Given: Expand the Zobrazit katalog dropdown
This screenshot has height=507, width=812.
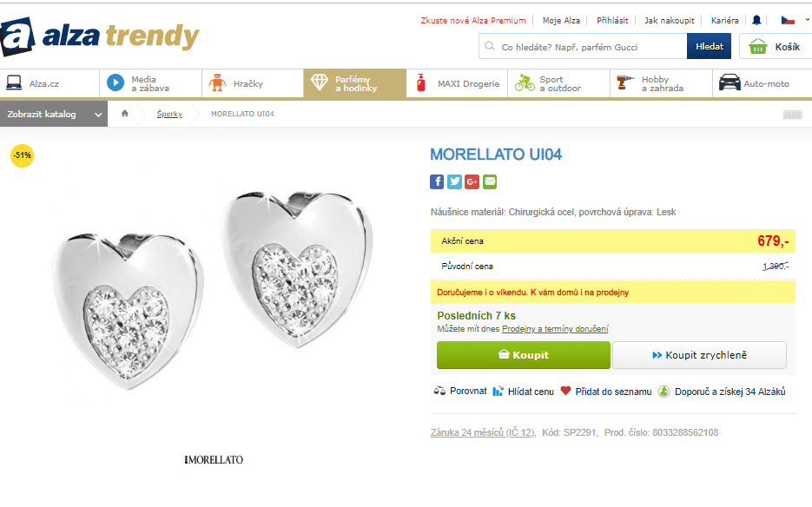Looking at the screenshot, I should [x=54, y=114].
